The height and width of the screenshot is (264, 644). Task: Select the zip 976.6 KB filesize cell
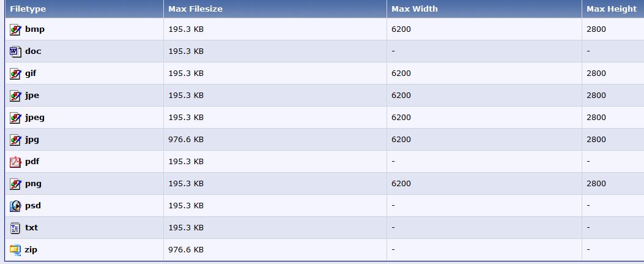(x=275, y=250)
